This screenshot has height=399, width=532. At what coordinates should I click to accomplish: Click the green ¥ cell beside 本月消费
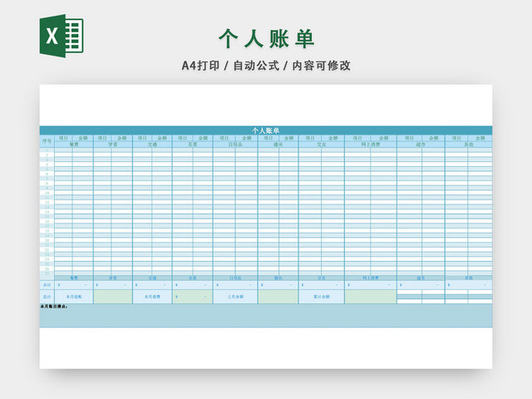click(192, 297)
